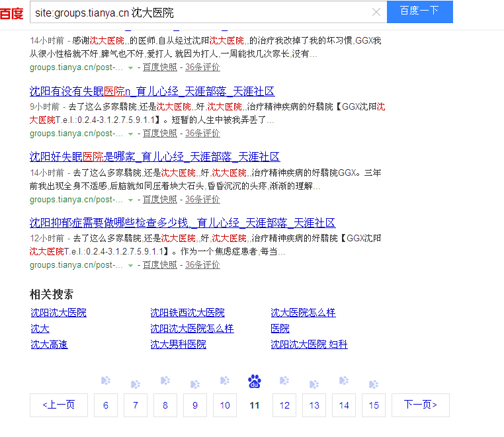
Task: Go to results page 12
Action: [x=284, y=405]
